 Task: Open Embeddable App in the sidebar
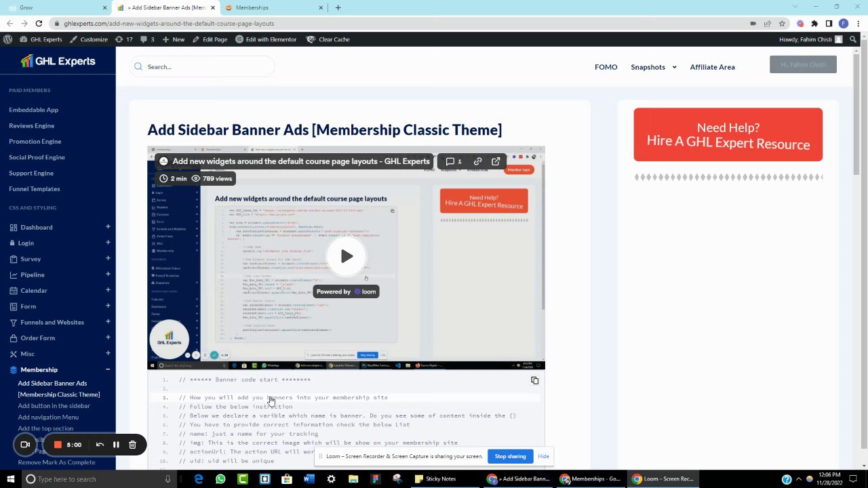coord(33,110)
